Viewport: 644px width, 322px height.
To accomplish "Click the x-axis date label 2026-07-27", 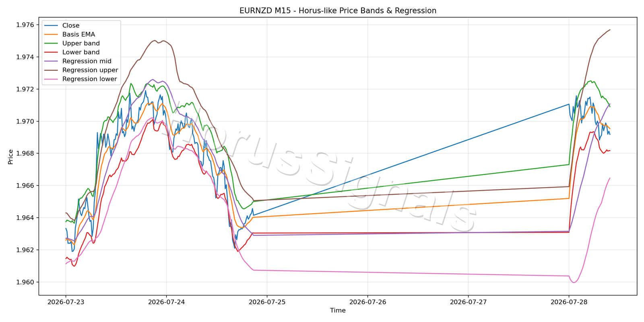I will [x=469, y=302].
